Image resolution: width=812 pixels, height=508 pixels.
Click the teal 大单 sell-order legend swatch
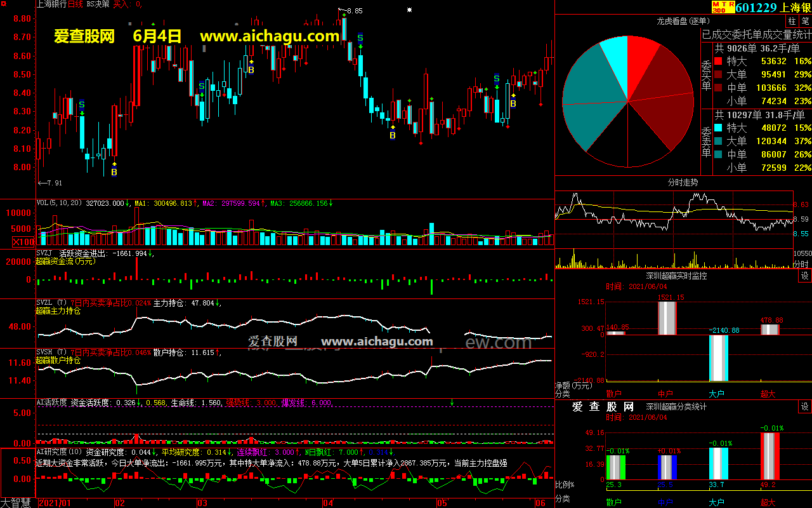coord(718,141)
